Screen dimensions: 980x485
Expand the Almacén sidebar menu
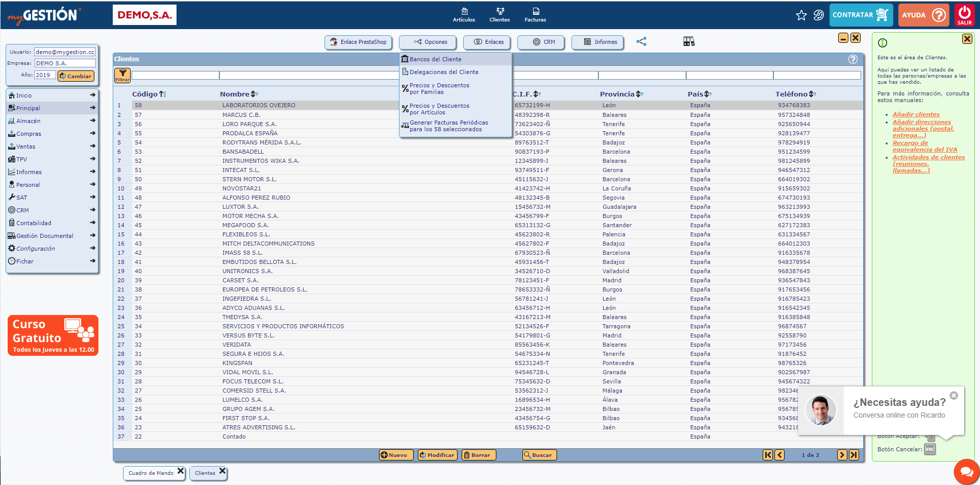pyautogui.click(x=52, y=121)
